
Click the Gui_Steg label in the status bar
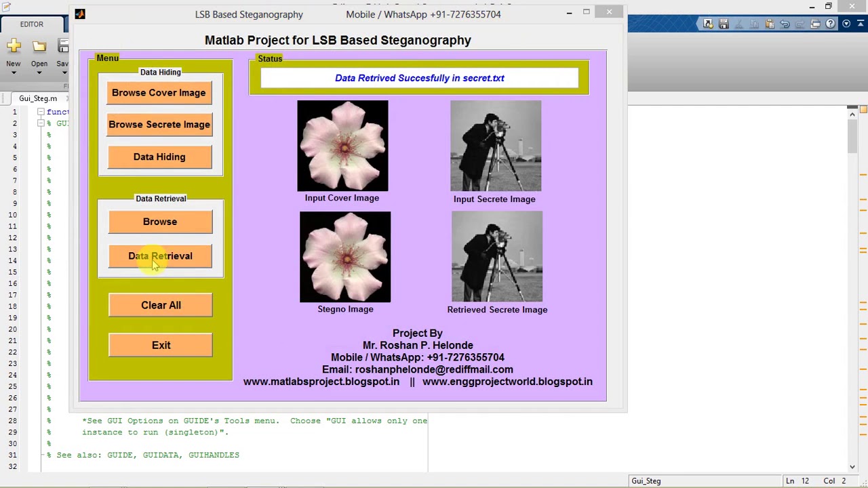(x=646, y=481)
